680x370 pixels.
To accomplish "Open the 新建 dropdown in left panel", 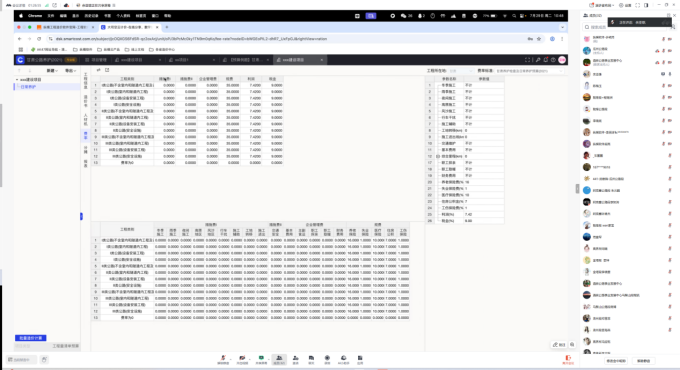I will pyautogui.click(x=52, y=71).
